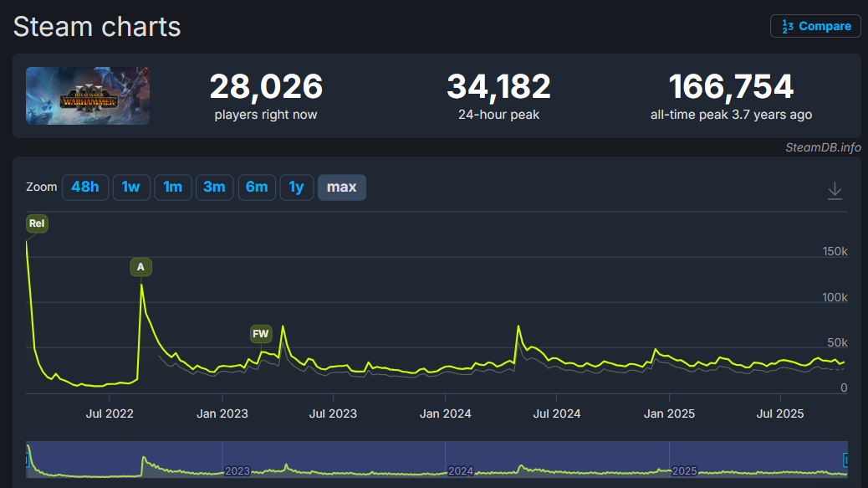The image size is (868, 488).
Task: Click the Compare button
Action: point(815,26)
